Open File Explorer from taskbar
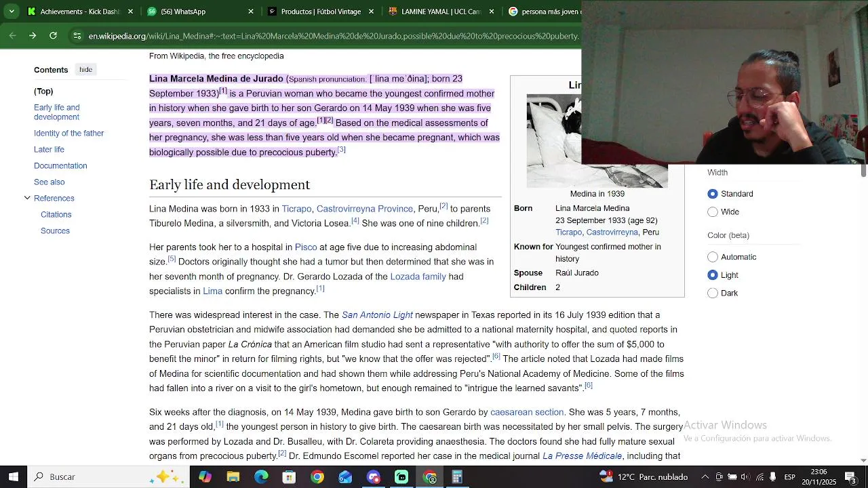 [x=233, y=477]
